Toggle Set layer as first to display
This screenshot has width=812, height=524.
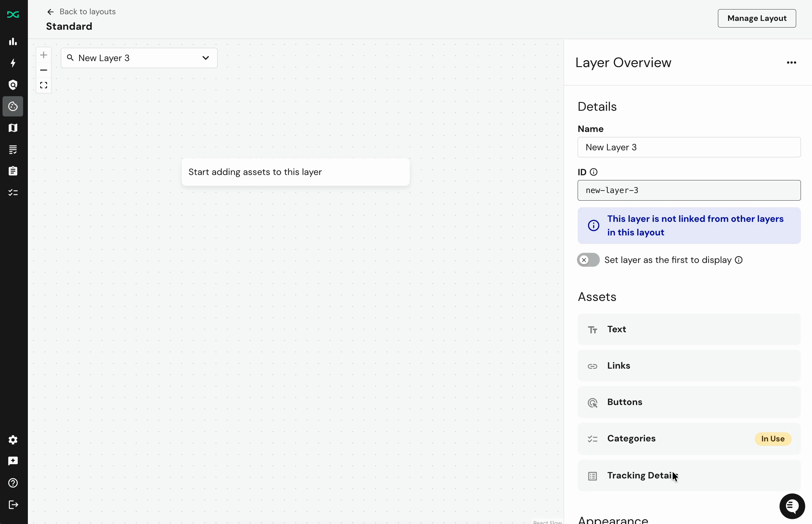pos(588,260)
